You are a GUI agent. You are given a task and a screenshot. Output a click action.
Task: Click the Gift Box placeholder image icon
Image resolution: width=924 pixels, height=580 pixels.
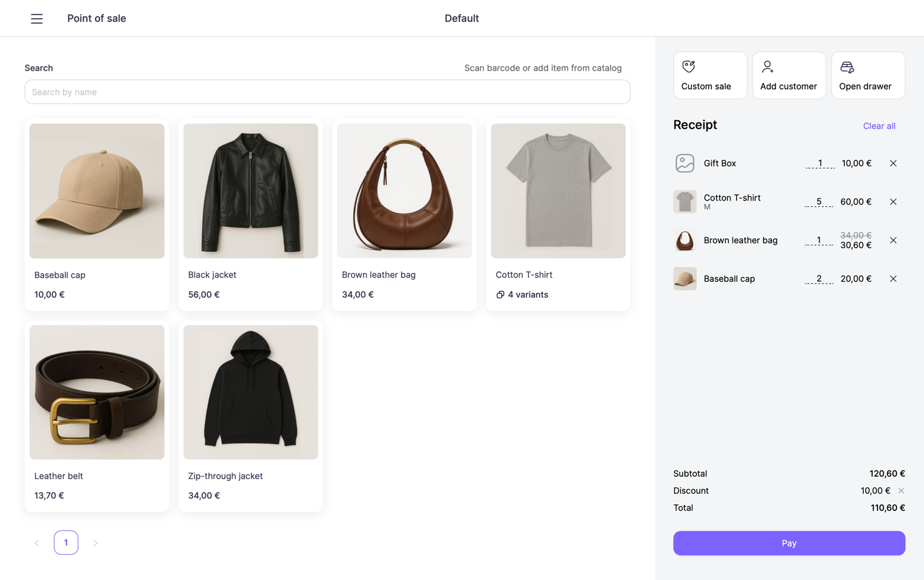(x=684, y=163)
